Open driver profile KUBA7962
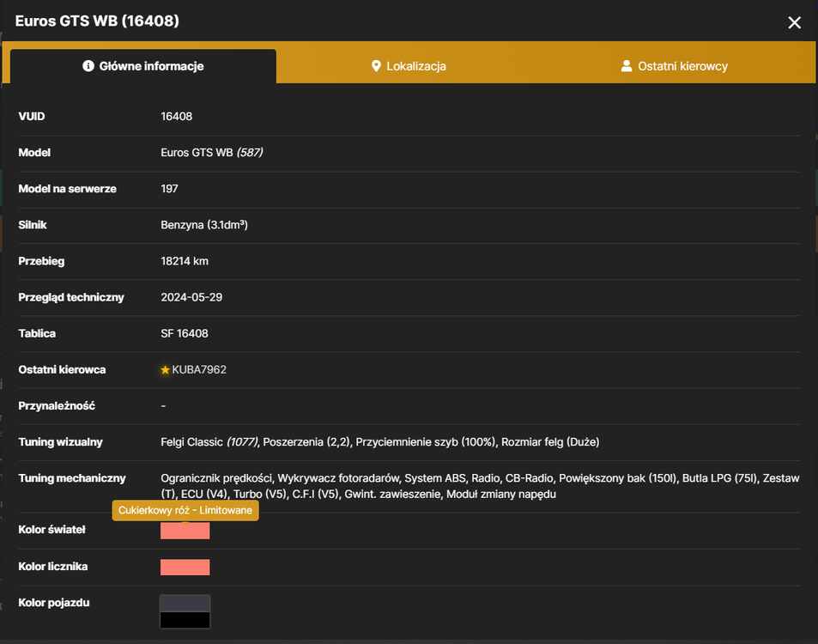The height and width of the screenshot is (644, 818). click(199, 369)
